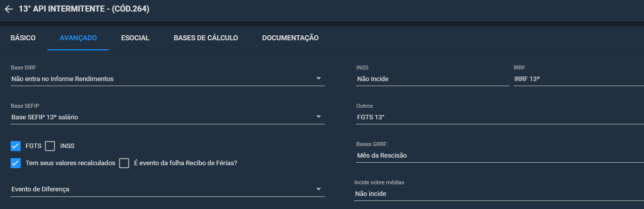Viewport: 644px width, 209px height.
Task: Click the IRRF field showing IRRF 13º
Action: (x=578, y=79)
